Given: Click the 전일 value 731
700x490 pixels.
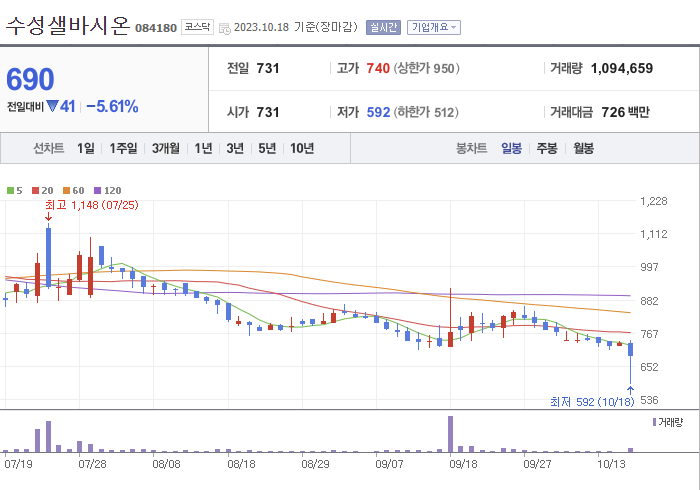Looking at the screenshot, I should 268,68.
